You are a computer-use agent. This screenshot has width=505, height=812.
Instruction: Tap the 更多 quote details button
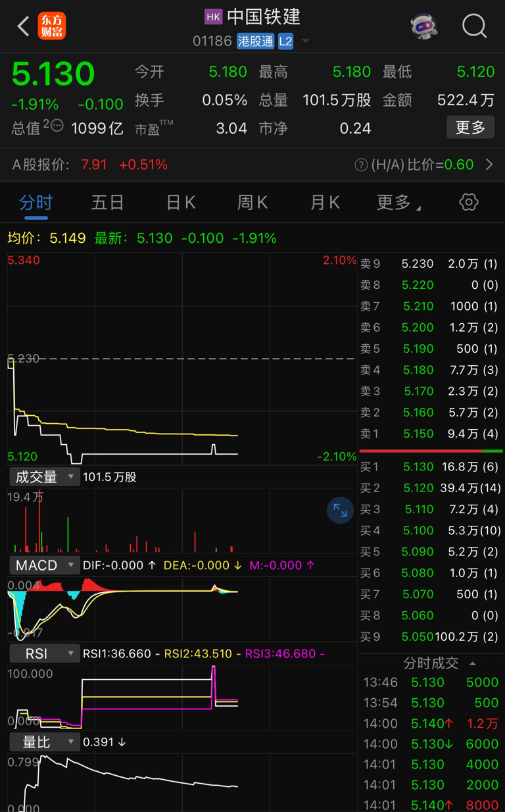(471, 127)
